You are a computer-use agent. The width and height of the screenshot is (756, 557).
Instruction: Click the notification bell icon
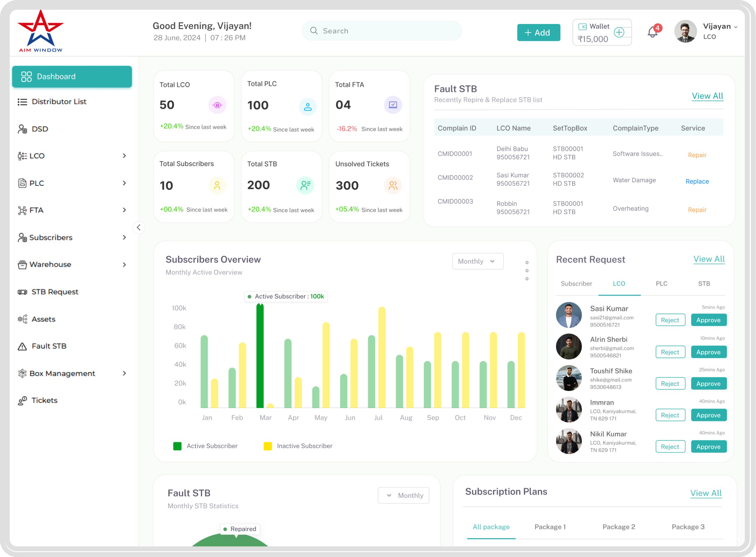pyautogui.click(x=653, y=32)
